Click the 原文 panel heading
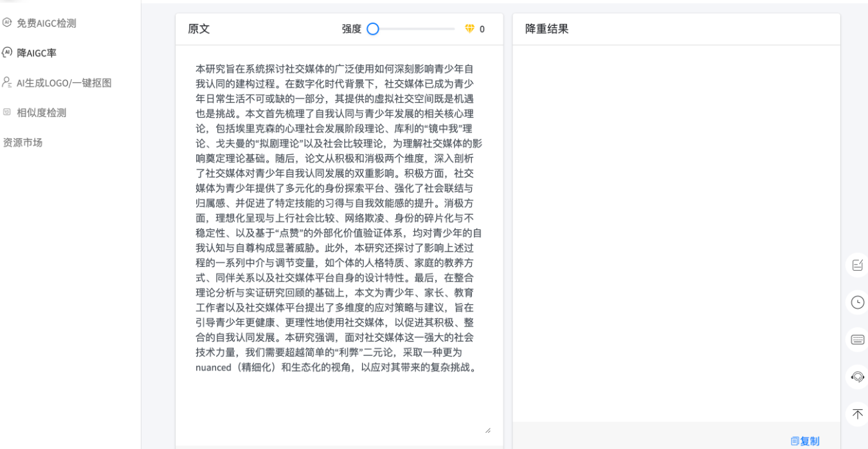Image resolution: width=868 pixels, height=449 pixels. (199, 29)
